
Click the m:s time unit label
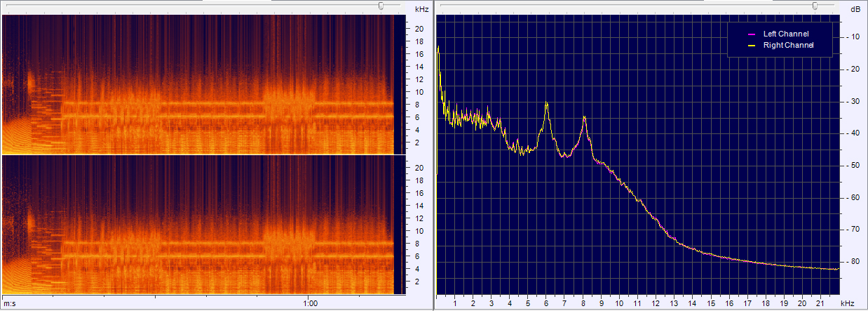[x=9, y=303]
